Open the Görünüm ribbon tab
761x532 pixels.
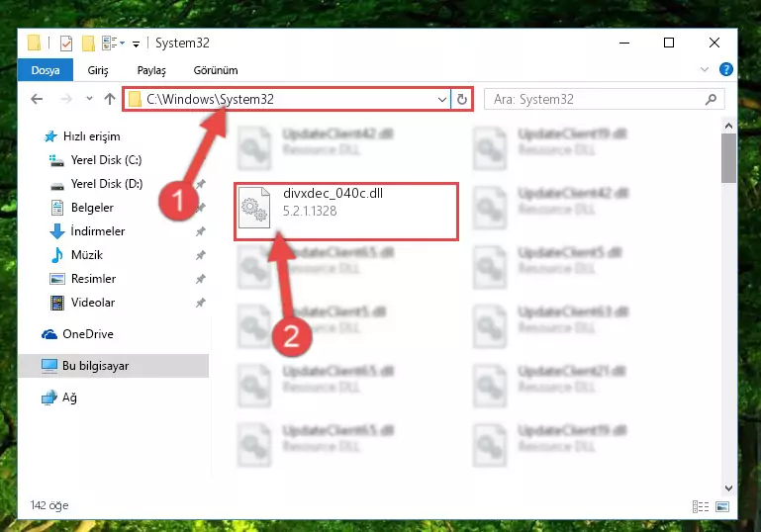[216, 70]
